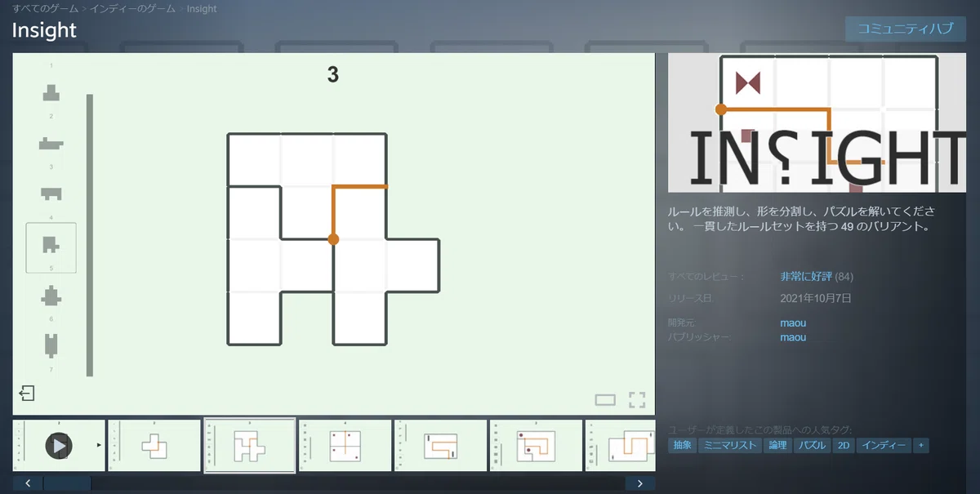Image resolution: width=980 pixels, height=494 pixels.
Task: Select the 抽象 tag
Action: [683, 446]
